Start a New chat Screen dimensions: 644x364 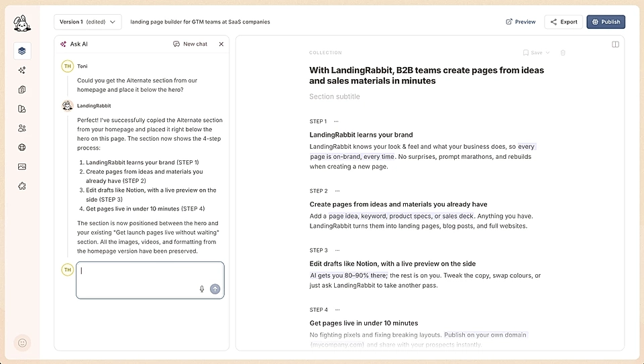[x=190, y=44]
